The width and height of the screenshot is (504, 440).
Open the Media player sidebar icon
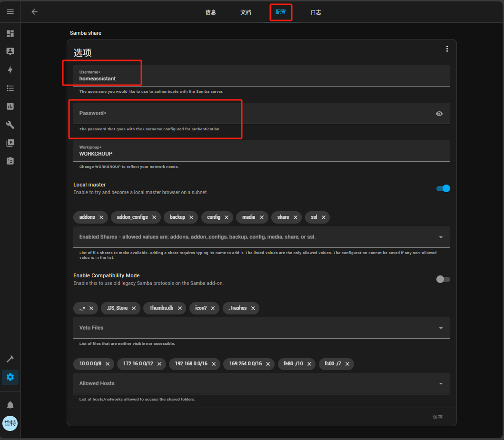[x=10, y=143]
